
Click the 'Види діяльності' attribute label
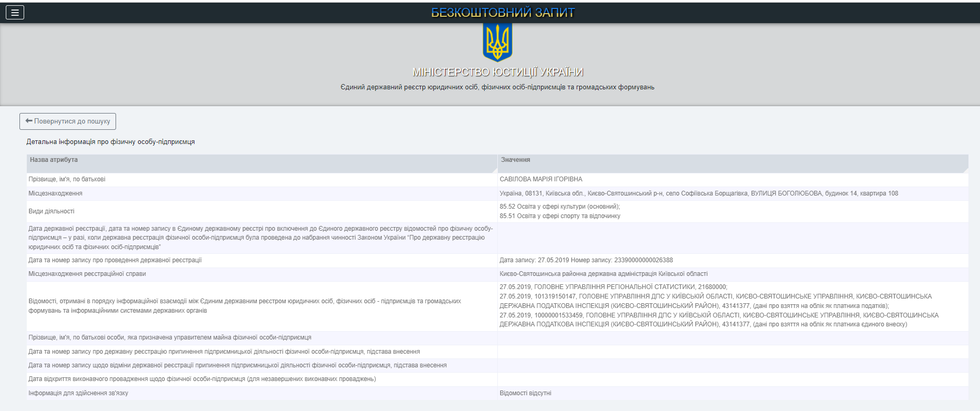(x=51, y=211)
